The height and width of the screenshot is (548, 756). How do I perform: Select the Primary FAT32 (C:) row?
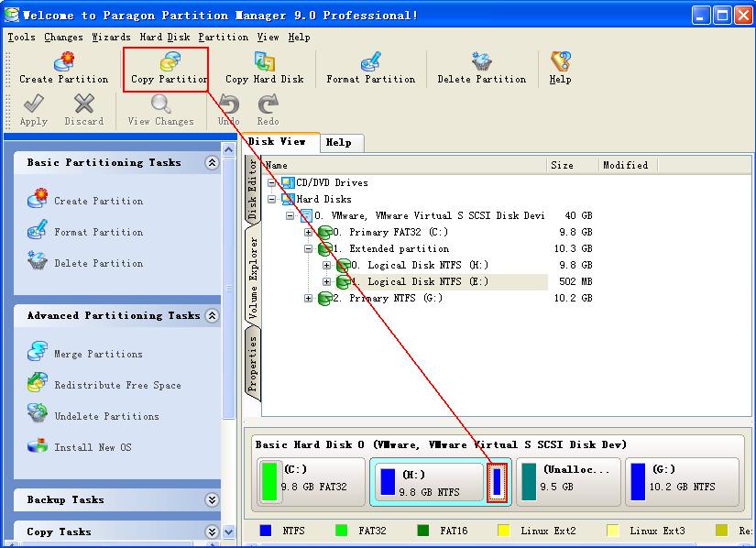(390, 233)
